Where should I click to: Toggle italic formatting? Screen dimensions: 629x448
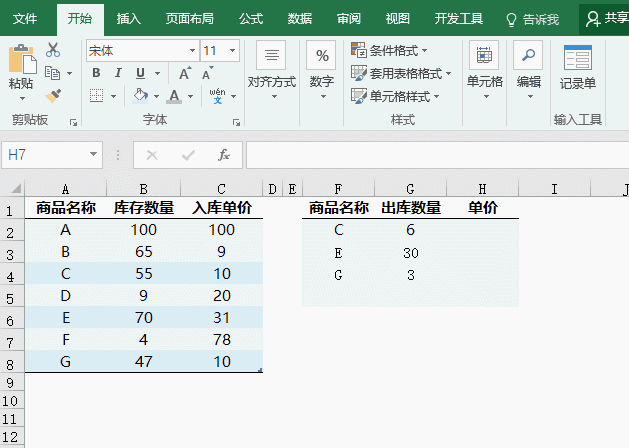118,73
